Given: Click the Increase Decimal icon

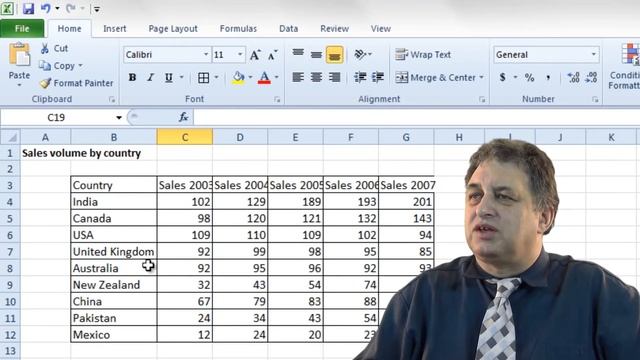Looking at the screenshot, I should point(573,77).
